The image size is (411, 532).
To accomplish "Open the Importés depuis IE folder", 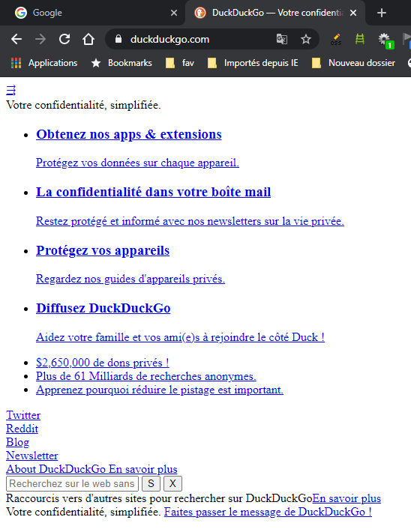I will [253, 63].
